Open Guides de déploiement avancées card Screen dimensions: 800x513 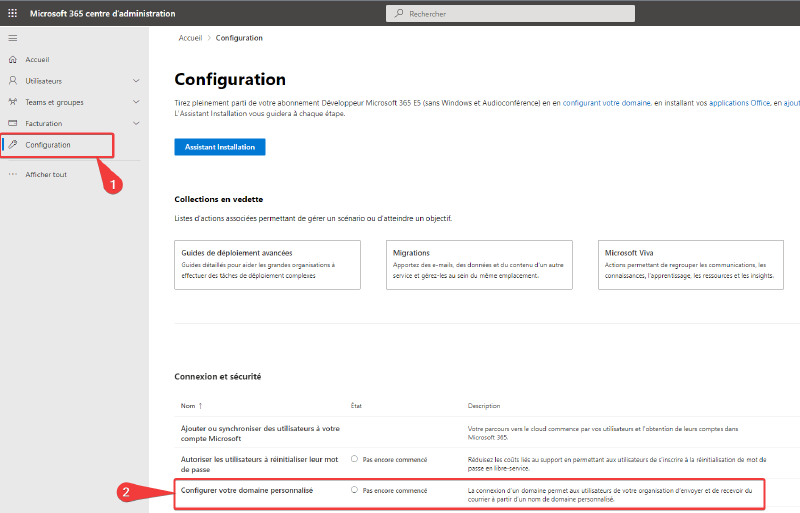267,265
